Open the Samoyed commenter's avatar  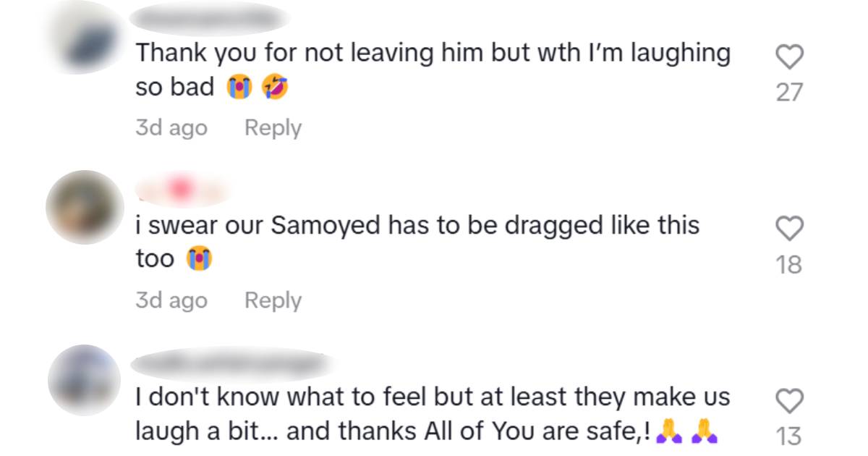83,207
